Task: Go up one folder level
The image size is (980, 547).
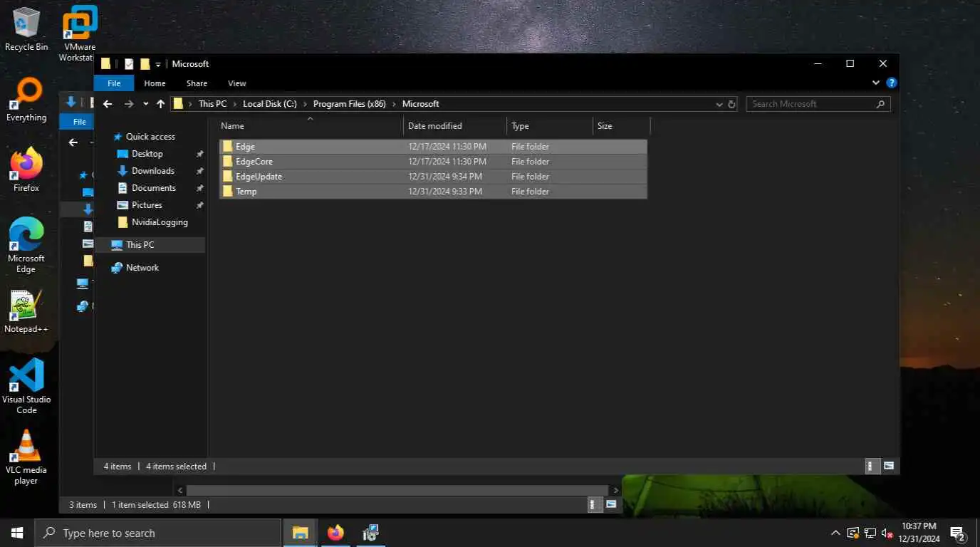Action: click(x=160, y=104)
